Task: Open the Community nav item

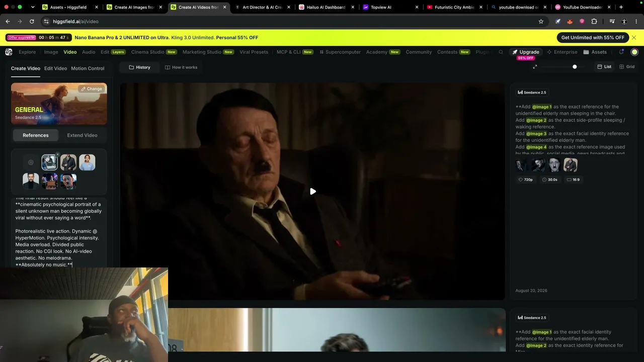Action: coord(419,52)
